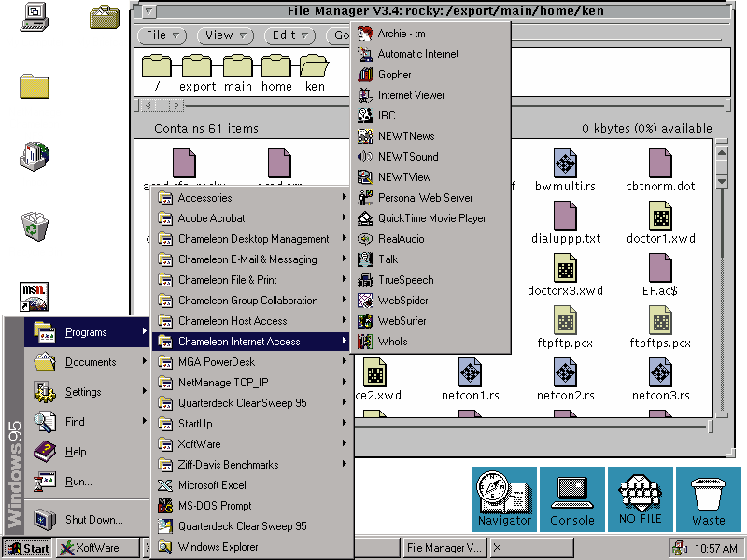Launch NEWTSound
Image resolution: width=747 pixels, height=560 pixels.
coord(430,157)
